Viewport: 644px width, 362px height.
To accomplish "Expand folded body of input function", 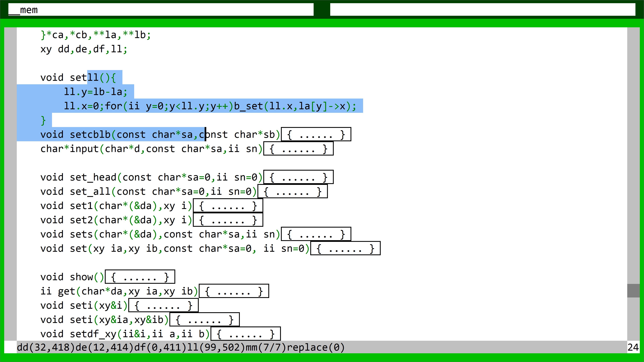I will [x=298, y=149].
